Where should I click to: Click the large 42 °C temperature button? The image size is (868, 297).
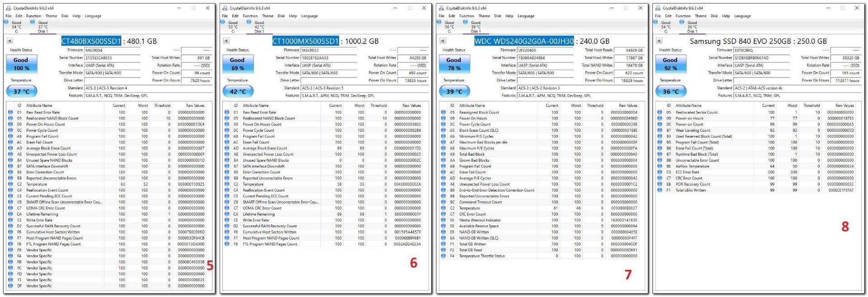238,91
